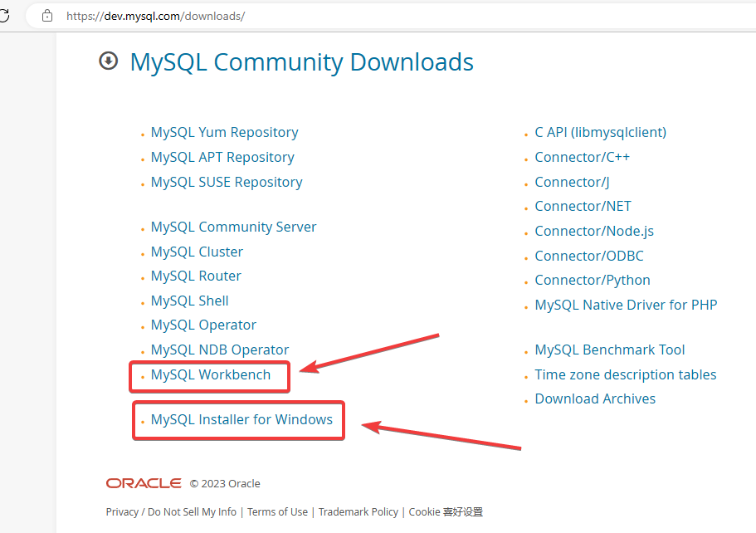The height and width of the screenshot is (533, 756).
Task: Open MySQL Yum Repository
Action: pyautogui.click(x=224, y=132)
